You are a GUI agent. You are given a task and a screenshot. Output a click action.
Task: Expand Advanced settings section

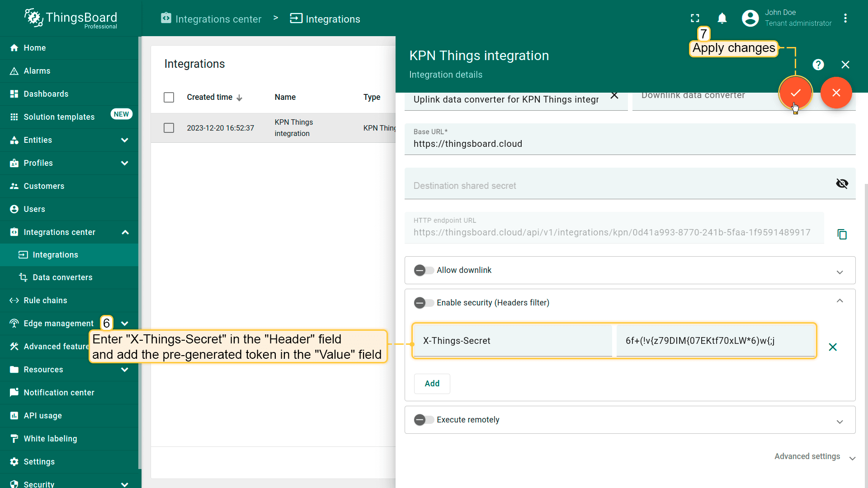pos(814,457)
